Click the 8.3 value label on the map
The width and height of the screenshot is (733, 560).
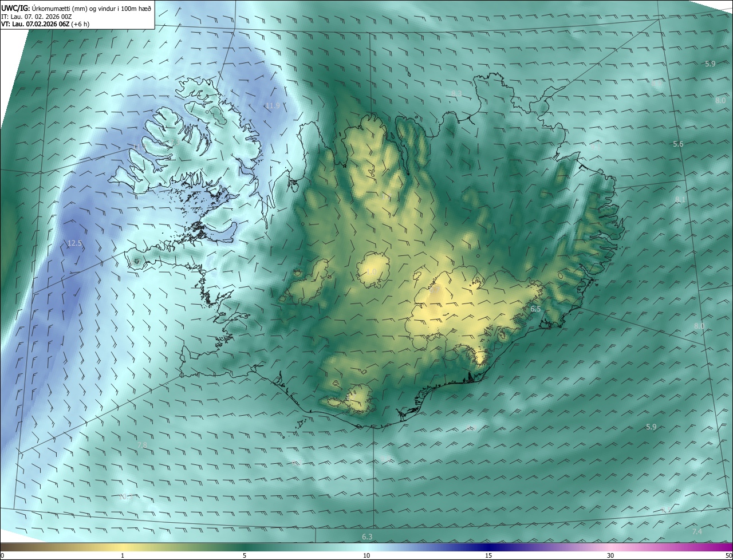click(456, 93)
